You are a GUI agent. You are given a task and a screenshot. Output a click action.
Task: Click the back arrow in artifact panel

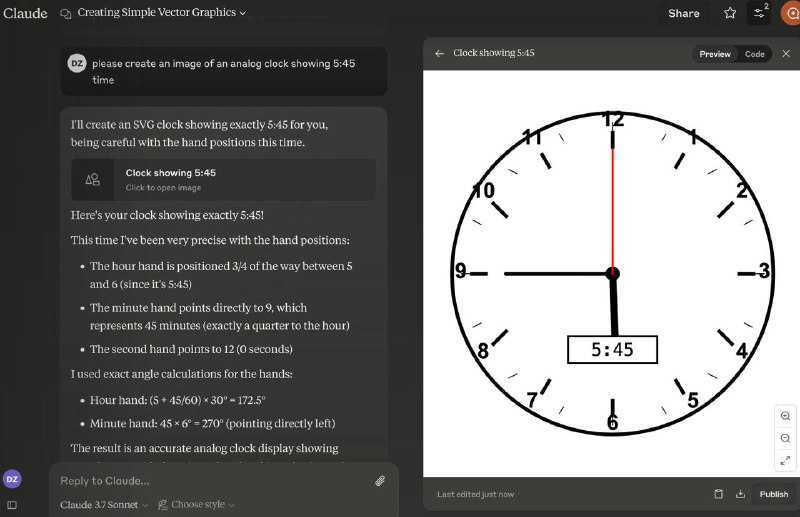(439, 53)
